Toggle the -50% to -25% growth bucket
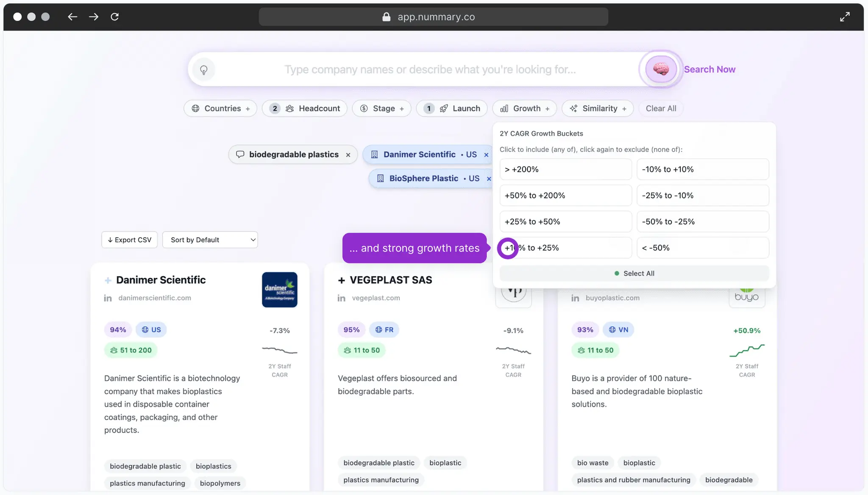Viewport: 868px width, 495px height. coord(703,222)
